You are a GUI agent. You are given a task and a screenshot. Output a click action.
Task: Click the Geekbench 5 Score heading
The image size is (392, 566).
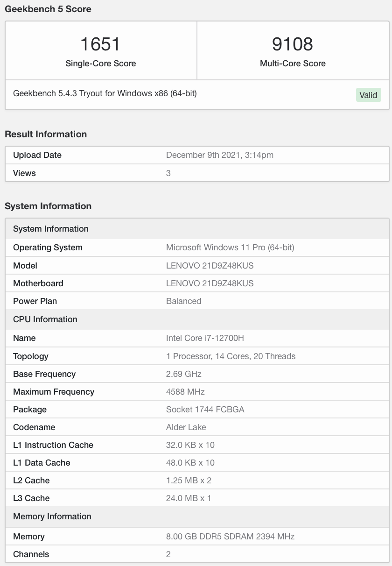pyautogui.click(x=48, y=9)
